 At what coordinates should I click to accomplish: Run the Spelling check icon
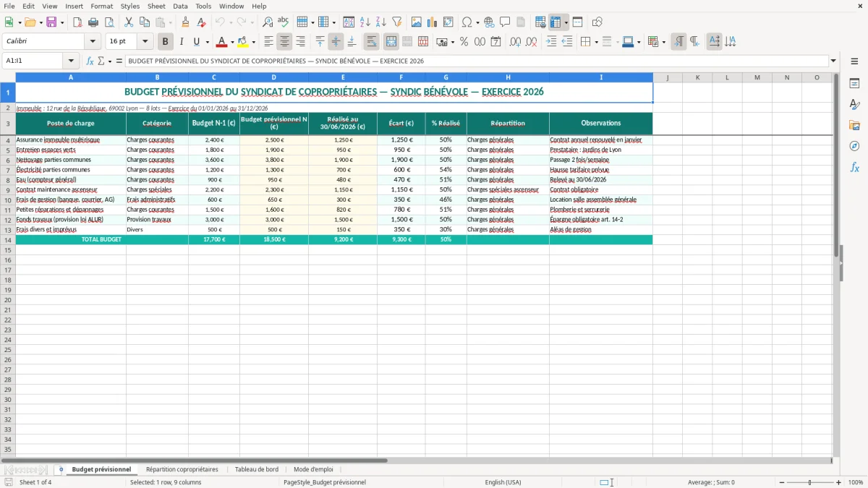pos(284,22)
